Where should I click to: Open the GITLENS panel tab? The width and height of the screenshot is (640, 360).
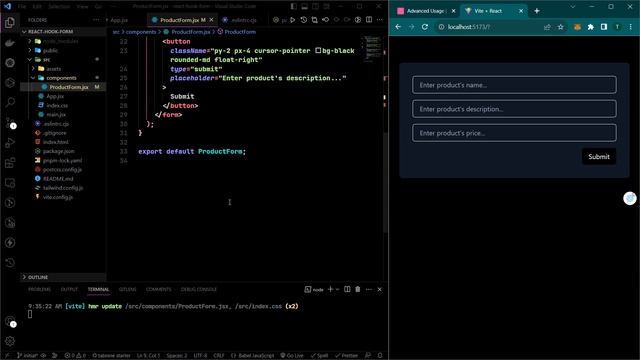(x=127, y=289)
